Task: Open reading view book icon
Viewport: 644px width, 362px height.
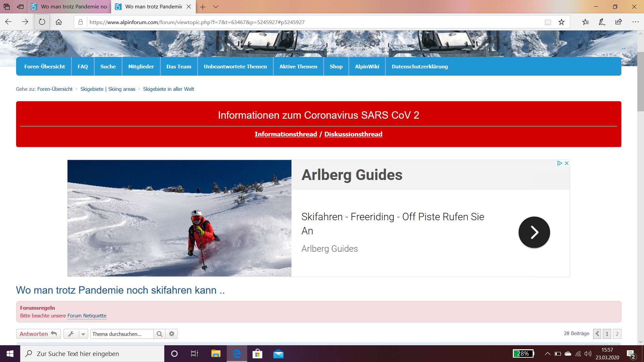Action: pos(548,22)
